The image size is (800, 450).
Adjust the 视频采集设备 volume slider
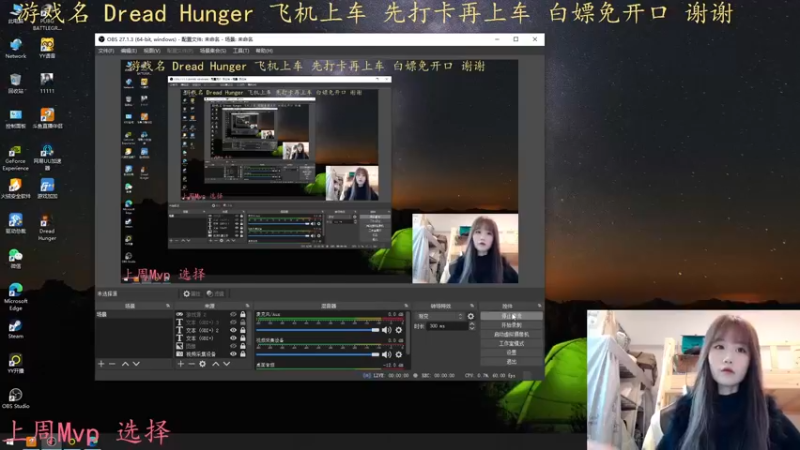point(317,354)
